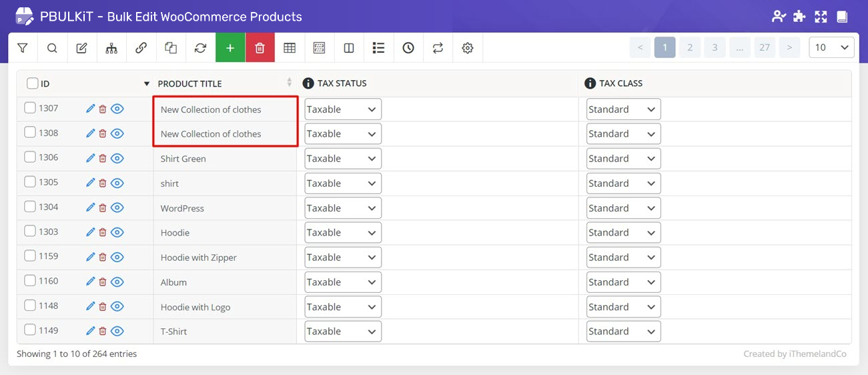
Task: Click the red trash delete toolbar button
Action: click(x=260, y=48)
